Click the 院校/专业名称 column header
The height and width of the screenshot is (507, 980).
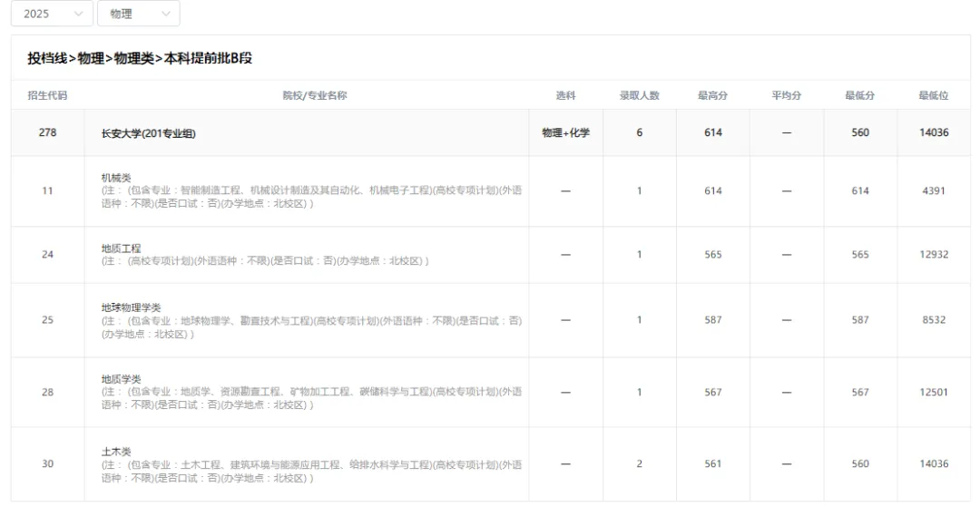point(315,95)
